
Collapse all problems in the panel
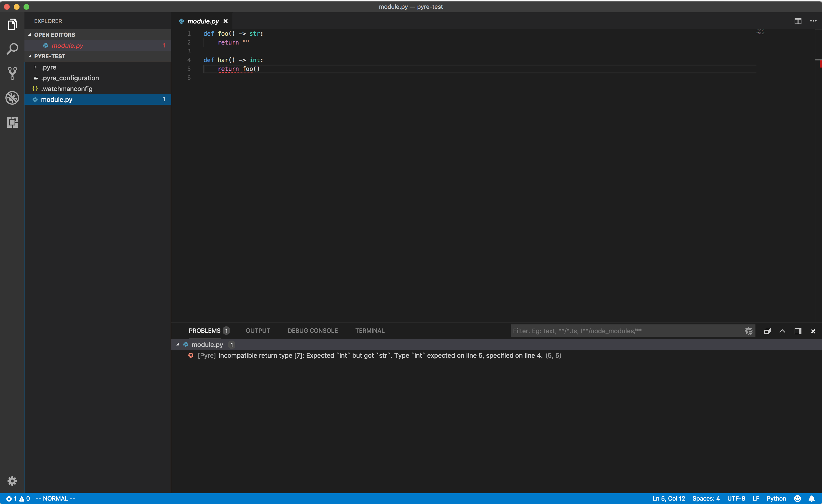click(x=767, y=331)
